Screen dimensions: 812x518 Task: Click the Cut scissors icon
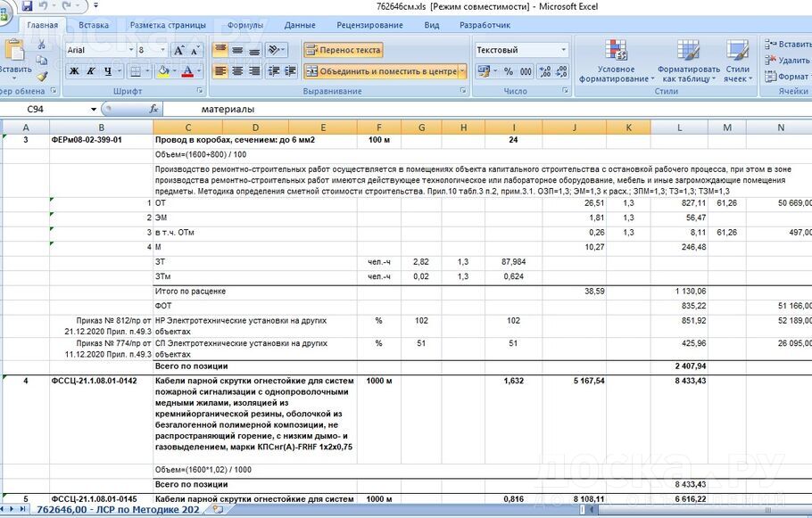coord(42,46)
